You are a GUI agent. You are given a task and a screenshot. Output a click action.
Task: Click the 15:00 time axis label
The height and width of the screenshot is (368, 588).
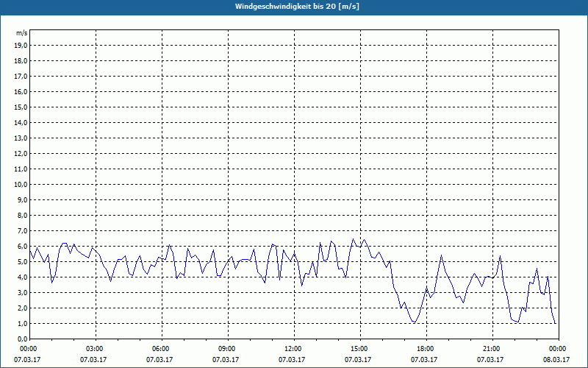tap(360, 349)
